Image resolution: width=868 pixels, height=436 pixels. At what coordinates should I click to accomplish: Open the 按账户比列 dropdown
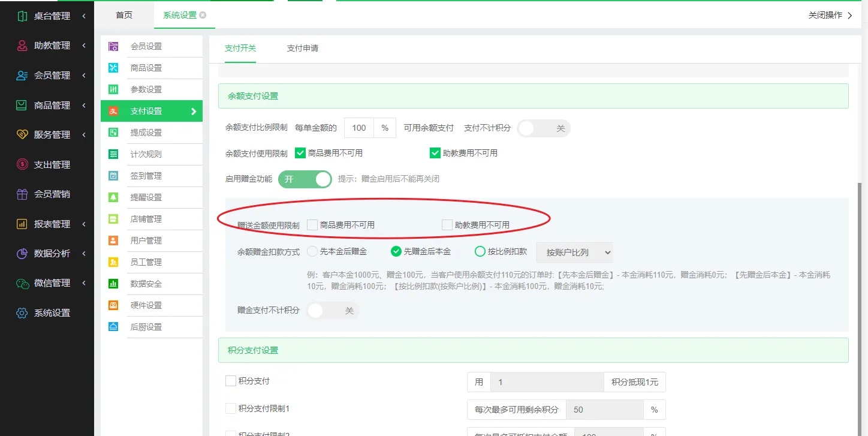(574, 252)
